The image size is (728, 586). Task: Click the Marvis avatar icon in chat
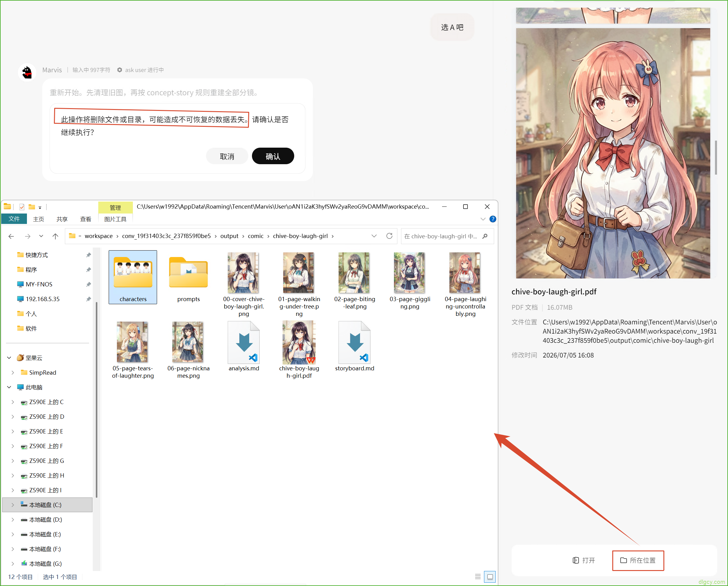click(x=27, y=72)
